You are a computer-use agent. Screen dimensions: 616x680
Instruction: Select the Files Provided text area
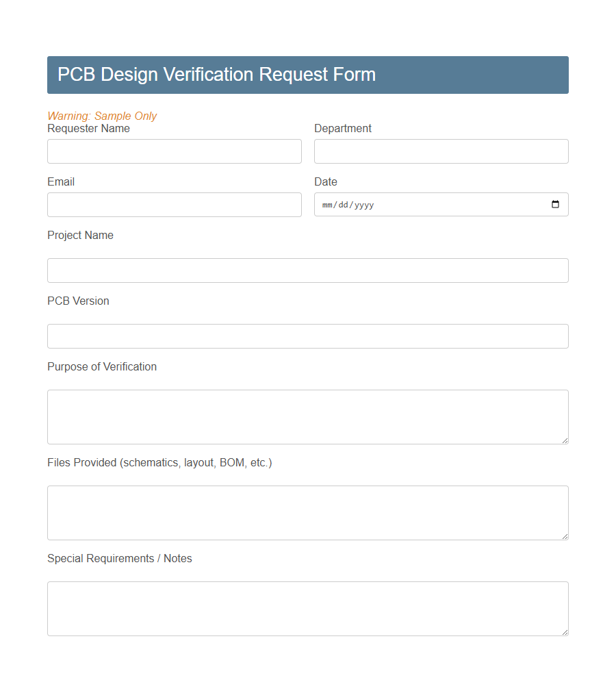point(307,510)
